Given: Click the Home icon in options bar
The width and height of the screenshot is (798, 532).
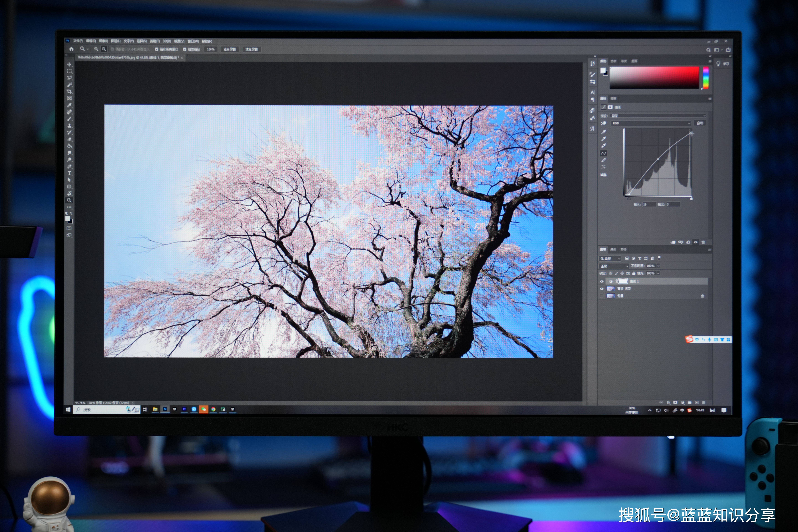Looking at the screenshot, I should pyautogui.click(x=71, y=49).
